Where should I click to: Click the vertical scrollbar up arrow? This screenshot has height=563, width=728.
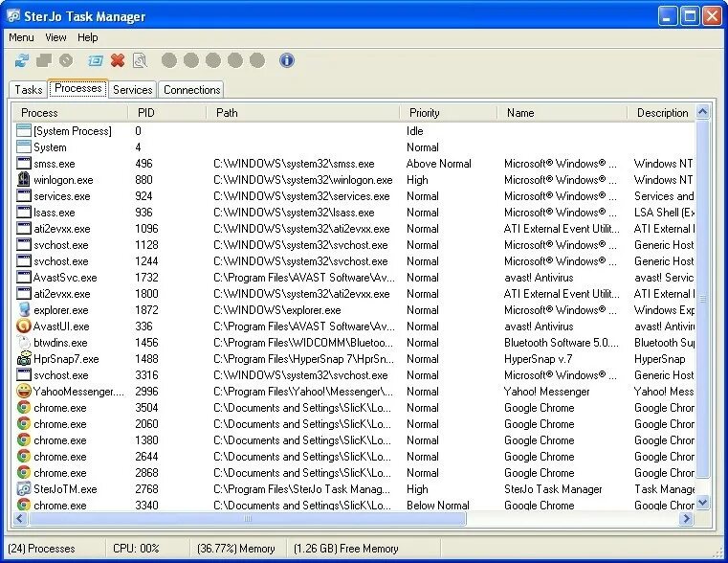pyautogui.click(x=702, y=111)
